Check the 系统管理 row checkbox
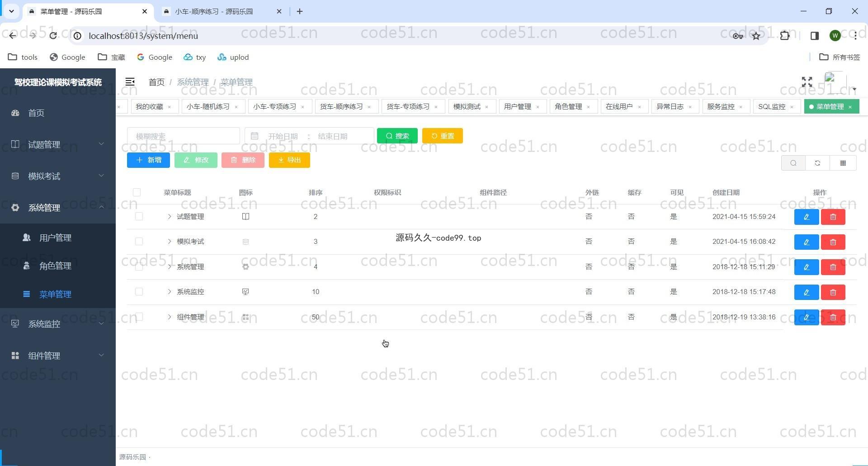This screenshot has height=466, width=868. pos(139,266)
